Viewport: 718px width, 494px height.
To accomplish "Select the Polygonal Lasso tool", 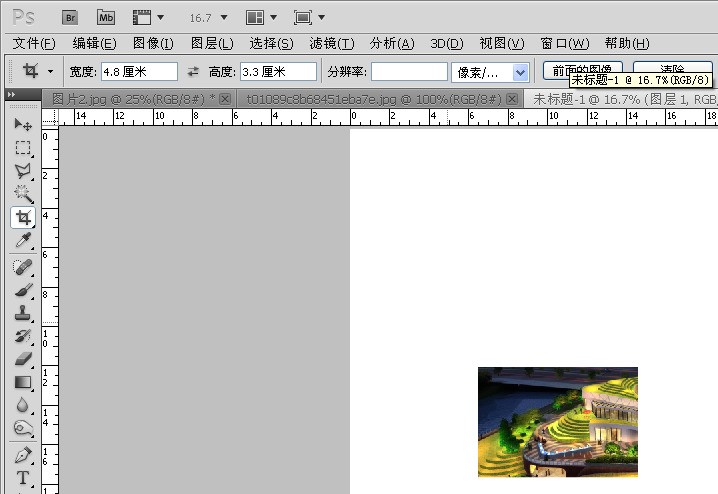I will [23, 171].
